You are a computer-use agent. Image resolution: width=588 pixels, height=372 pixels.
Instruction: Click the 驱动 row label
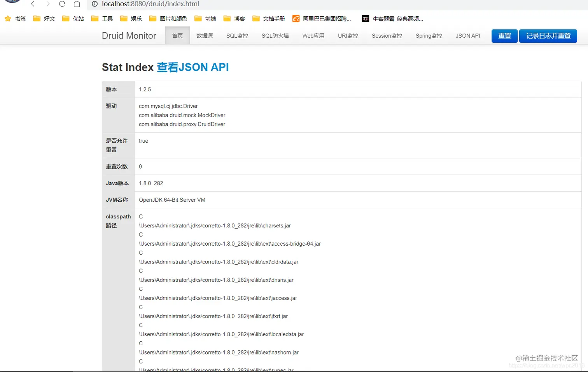coord(111,106)
